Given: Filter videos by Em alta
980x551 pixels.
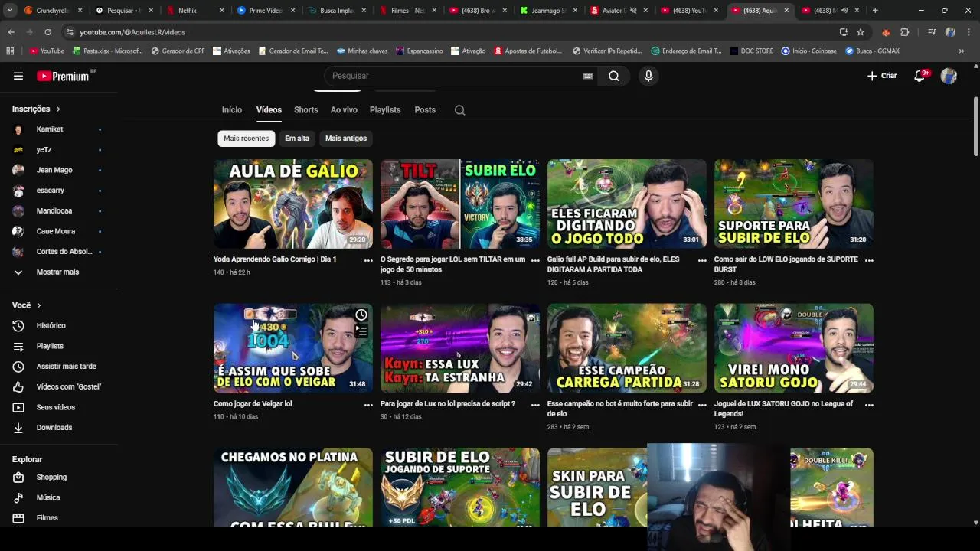Looking at the screenshot, I should [297, 139].
